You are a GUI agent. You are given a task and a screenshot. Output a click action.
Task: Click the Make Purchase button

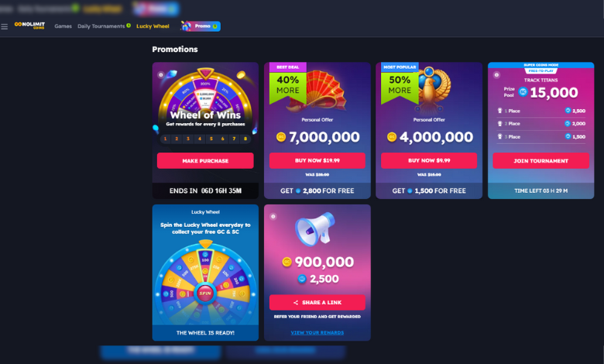pyautogui.click(x=205, y=160)
